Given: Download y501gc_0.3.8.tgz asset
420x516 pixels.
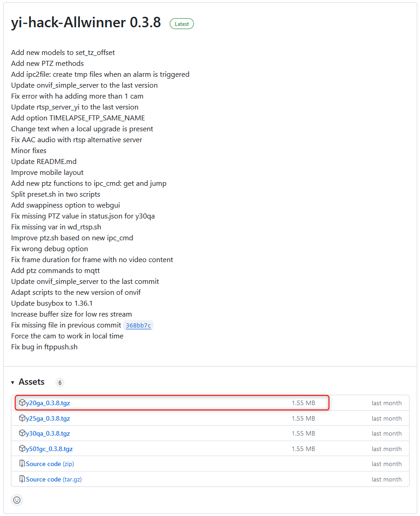Looking at the screenshot, I should point(49,449).
